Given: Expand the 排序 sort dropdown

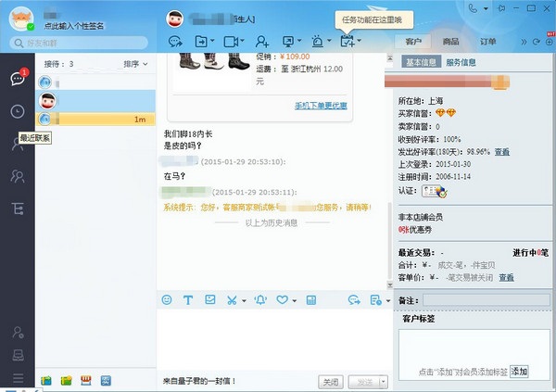Looking at the screenshot, I should (x=135, y=64).
